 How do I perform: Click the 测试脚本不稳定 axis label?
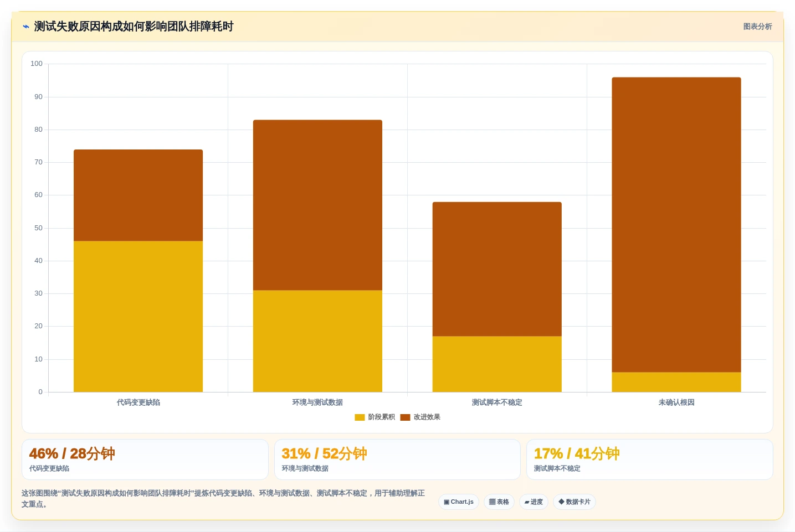pos(497,402)
